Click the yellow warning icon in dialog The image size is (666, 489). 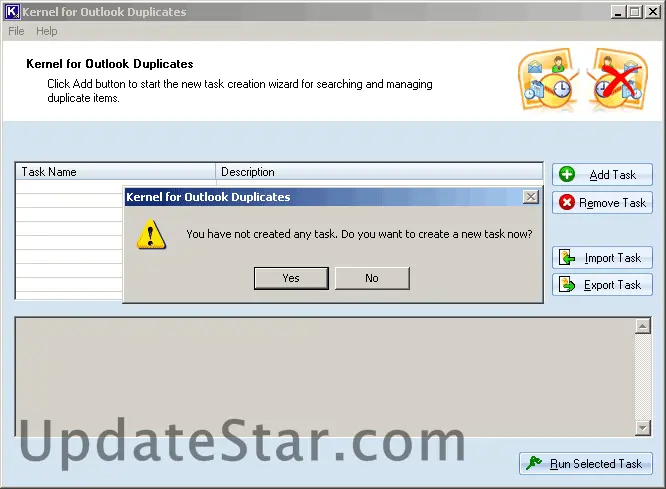click(x=151, y=234)
